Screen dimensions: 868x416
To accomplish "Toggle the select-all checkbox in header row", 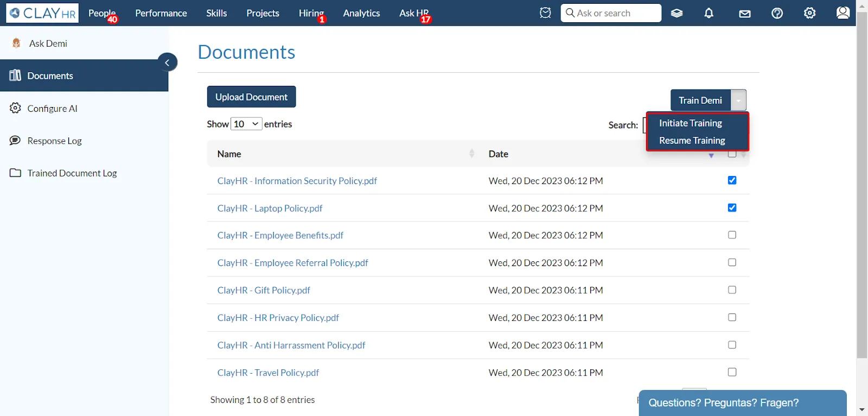I will pyautogui.click(x=732, y=154).
